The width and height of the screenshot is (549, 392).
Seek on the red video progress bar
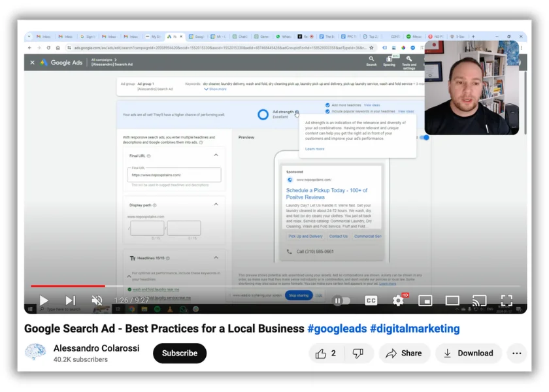pos(68,286)
